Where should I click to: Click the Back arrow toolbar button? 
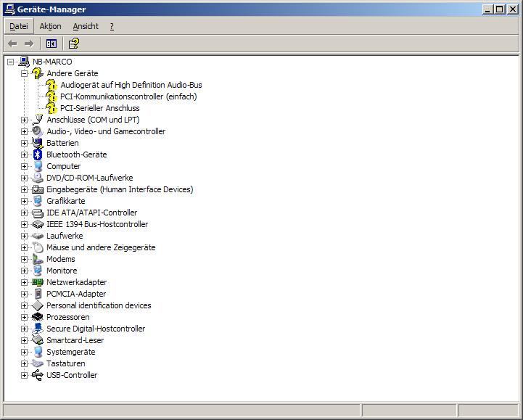pyautogui.click(x=12, y=44)
